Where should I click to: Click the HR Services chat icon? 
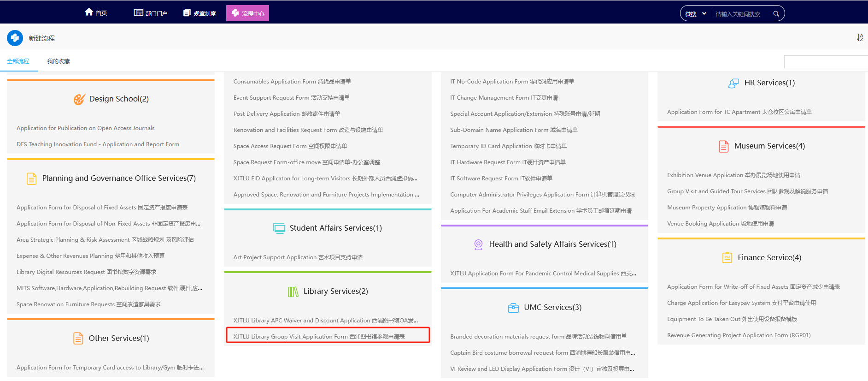click(x=733, y=83)
